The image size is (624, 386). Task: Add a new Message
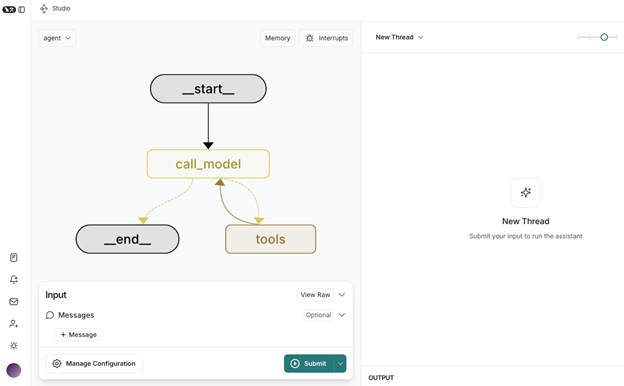click(x=78, y=335)
